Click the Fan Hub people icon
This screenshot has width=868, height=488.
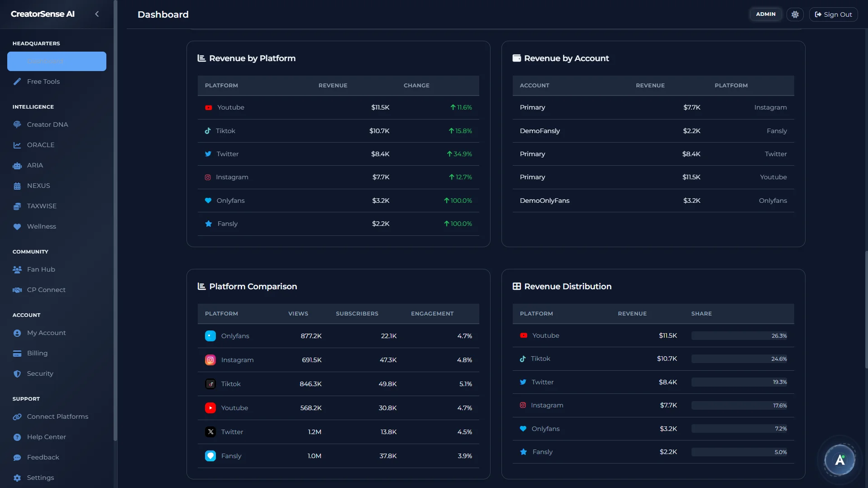tap(17, 270)
